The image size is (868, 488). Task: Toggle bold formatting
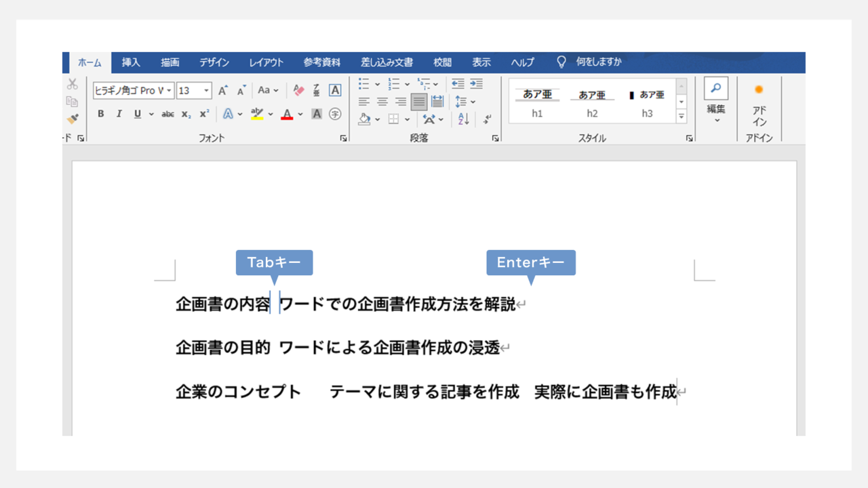click(x=100, y=114)
